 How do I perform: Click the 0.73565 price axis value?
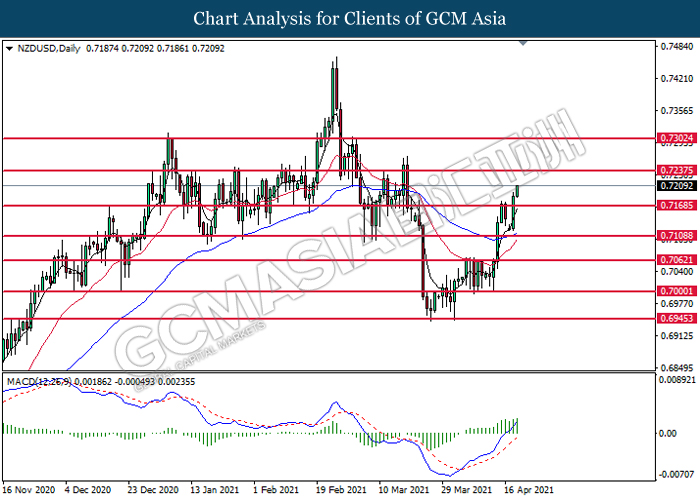677,111
